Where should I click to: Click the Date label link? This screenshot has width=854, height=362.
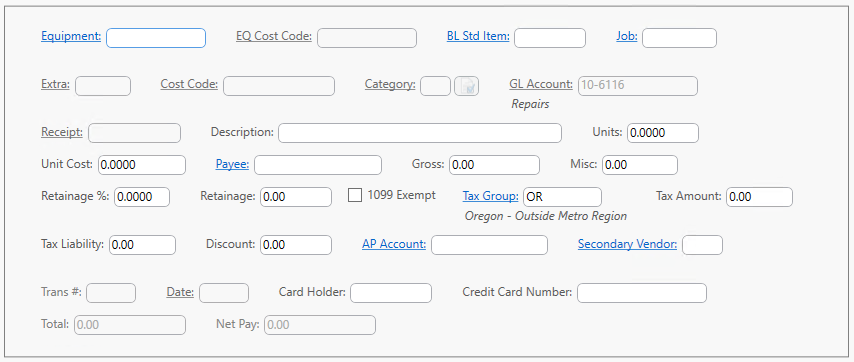tap(180, 292)
